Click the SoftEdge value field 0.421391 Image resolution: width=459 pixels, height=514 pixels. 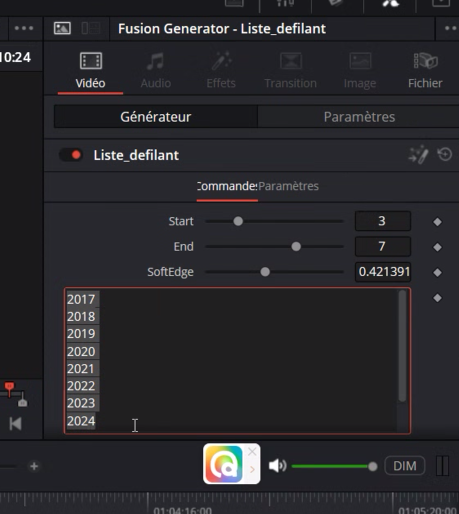(x=383, y=272)
